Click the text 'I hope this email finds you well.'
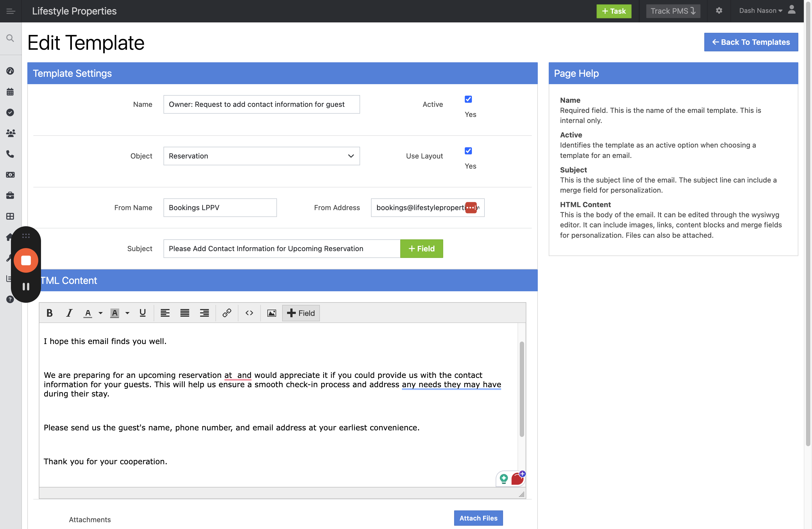The image size is (812, 529). coord(105,341)
